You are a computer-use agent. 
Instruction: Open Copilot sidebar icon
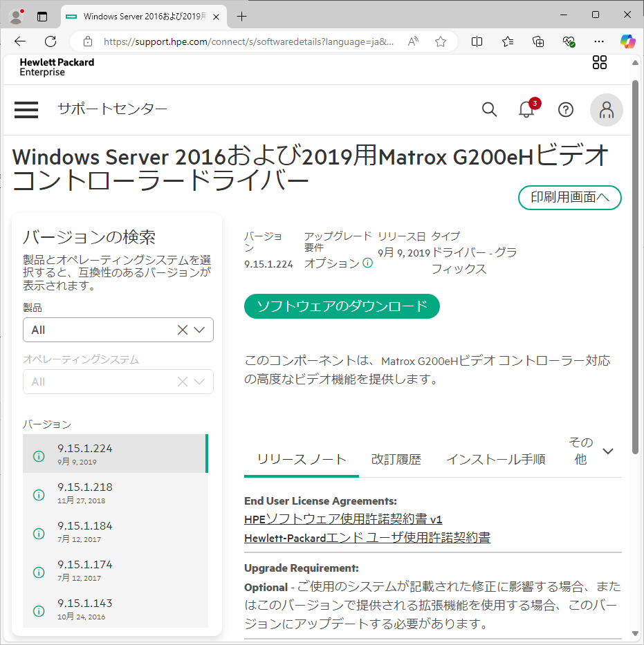(628, 41)
